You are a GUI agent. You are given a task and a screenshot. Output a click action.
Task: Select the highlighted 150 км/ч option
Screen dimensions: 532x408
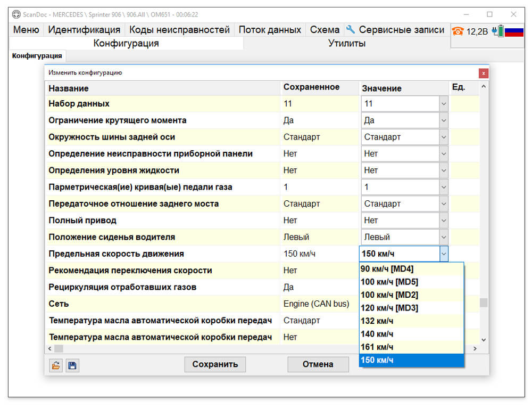pos(412,360)
